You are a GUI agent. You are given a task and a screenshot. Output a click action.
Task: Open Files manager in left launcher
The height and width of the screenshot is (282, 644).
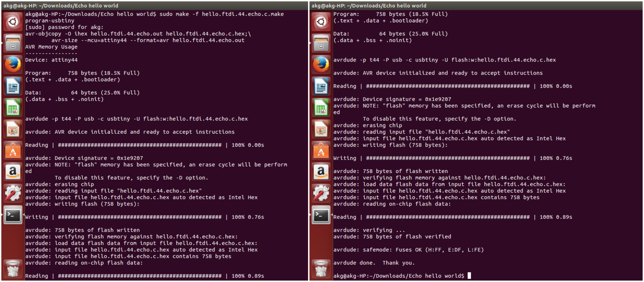(x=13, y=43)
